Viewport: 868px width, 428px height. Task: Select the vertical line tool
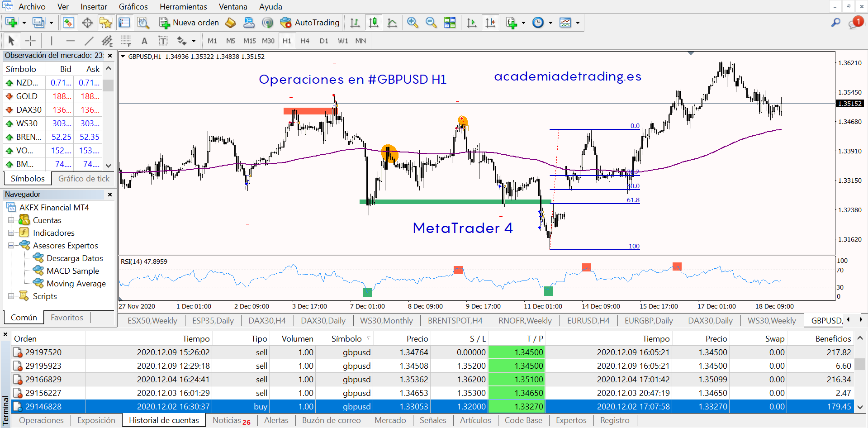[52, 41]
